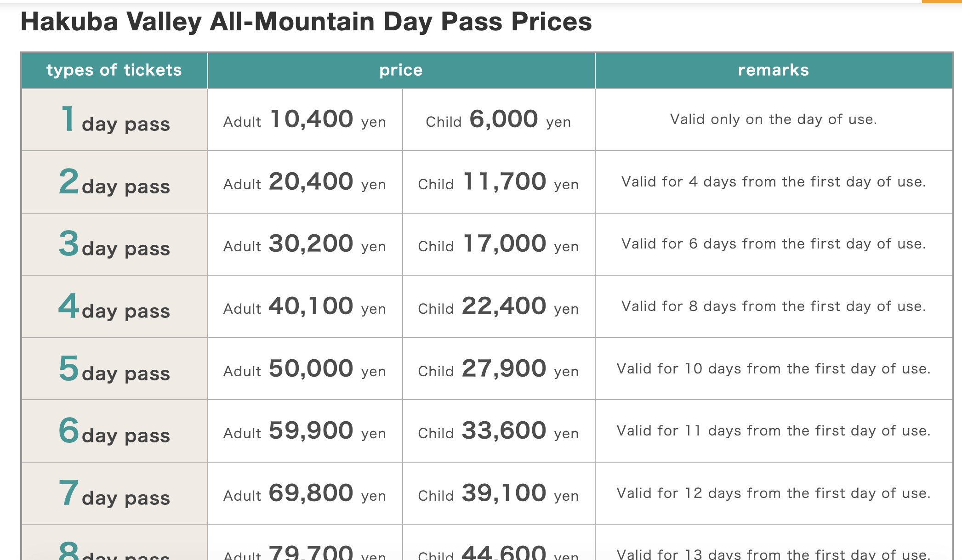Select the 'price' column header
Screen dimensions: 962x560
(401, 70)
